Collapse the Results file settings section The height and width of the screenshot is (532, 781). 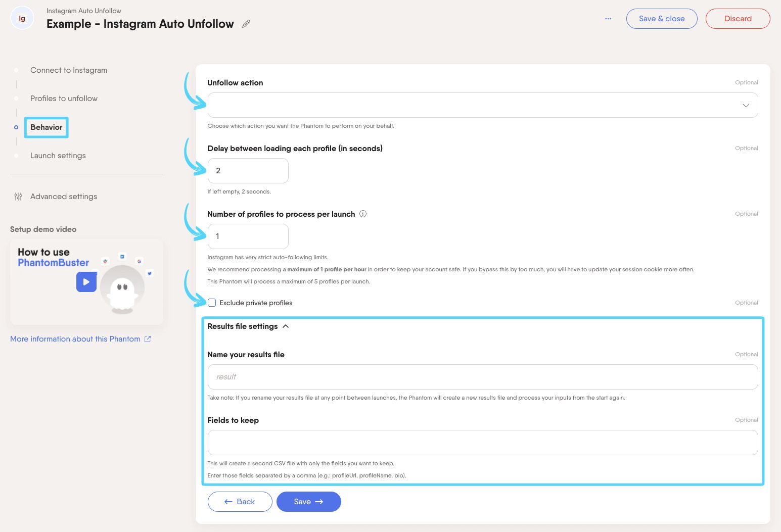pos(286,326)
